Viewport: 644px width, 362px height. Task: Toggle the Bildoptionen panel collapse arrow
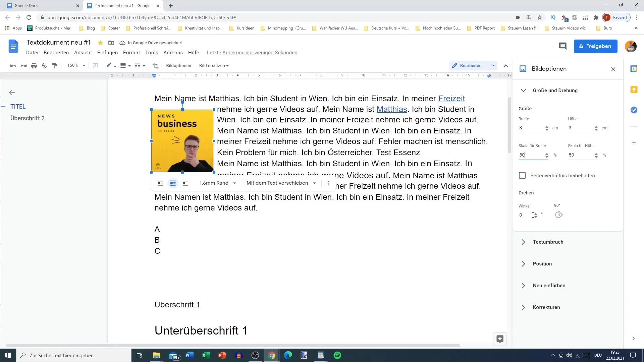[x=506, y=65]
